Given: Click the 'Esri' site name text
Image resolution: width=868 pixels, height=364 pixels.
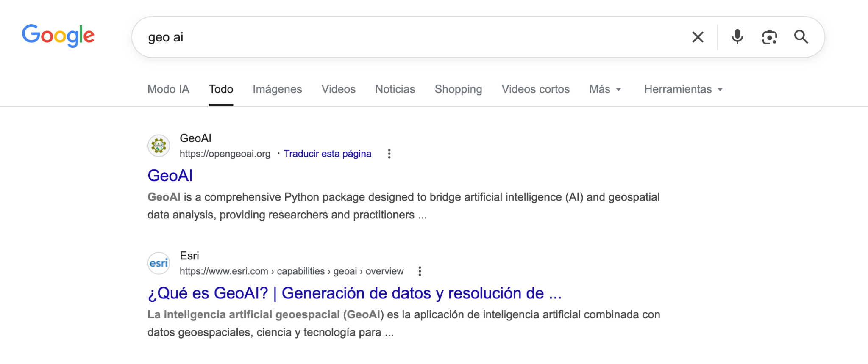Looking at the screenshot, I should tap(189, 256).
